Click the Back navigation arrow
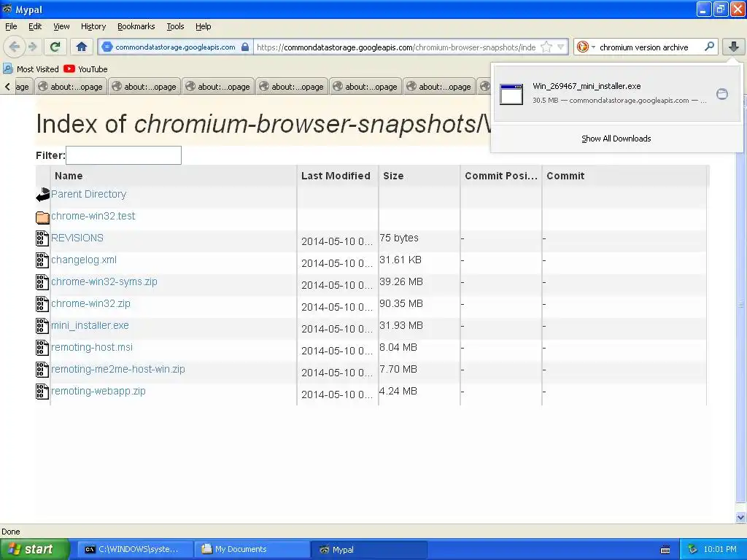 [x=15, y=47]
